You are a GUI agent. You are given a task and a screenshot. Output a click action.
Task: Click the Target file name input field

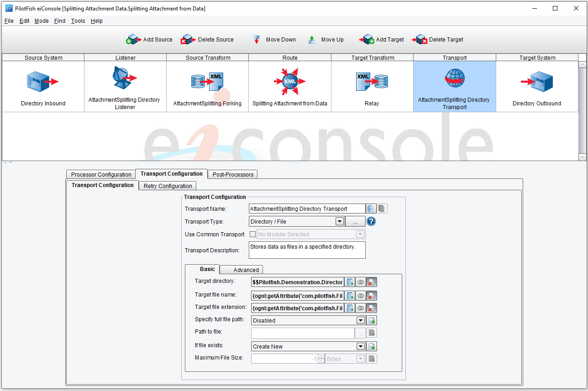(297, 295)
